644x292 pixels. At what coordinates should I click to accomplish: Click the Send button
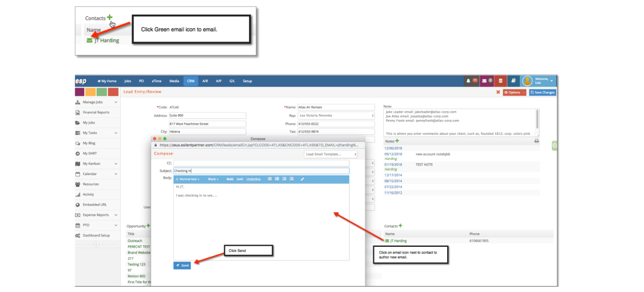(182, 266)
